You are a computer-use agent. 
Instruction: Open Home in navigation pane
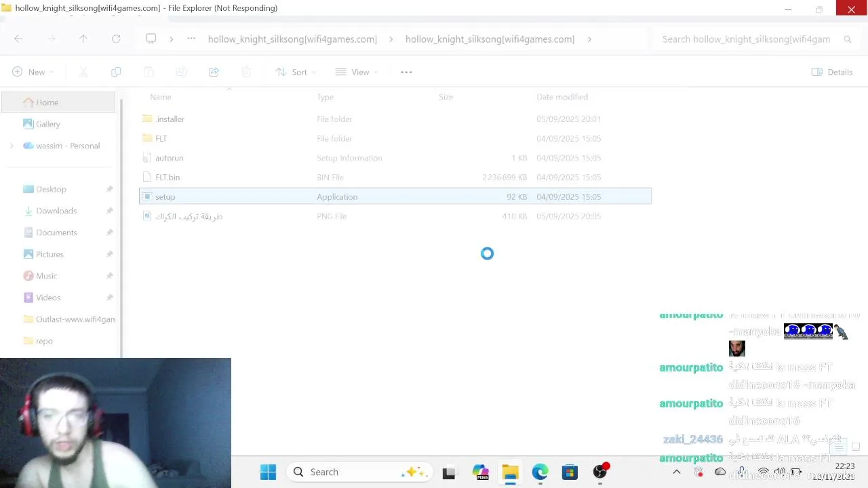58,102
